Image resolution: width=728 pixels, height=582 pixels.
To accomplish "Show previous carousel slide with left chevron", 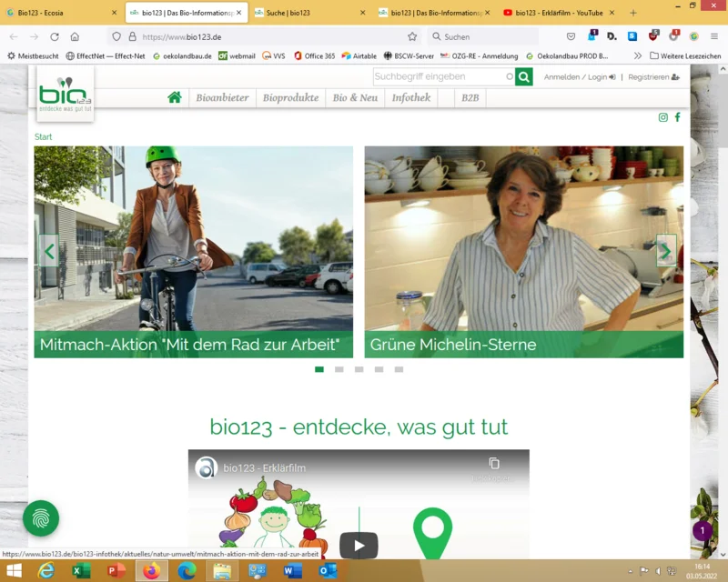I will pyautogui.click(x=49, y=251).
